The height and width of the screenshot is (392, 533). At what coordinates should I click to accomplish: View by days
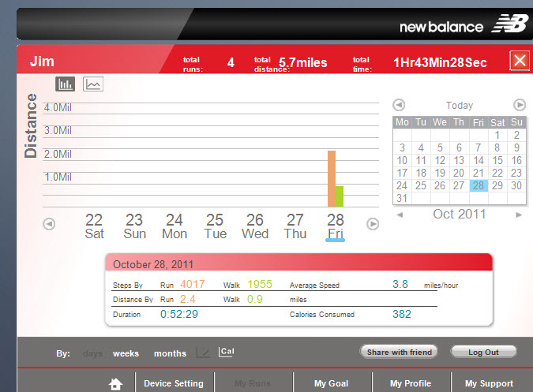tap(92, 353)
